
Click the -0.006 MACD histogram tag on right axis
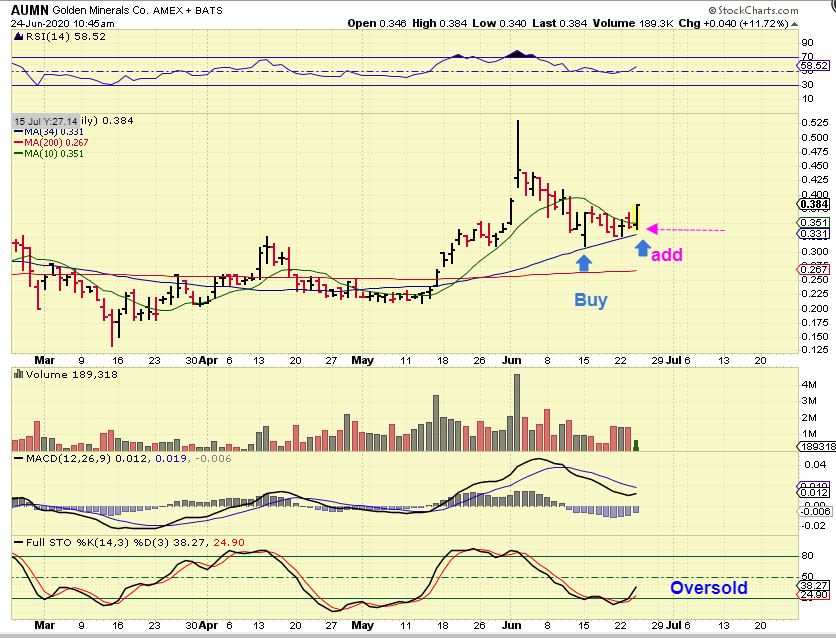pyautogui.click(x=814, y=511)
